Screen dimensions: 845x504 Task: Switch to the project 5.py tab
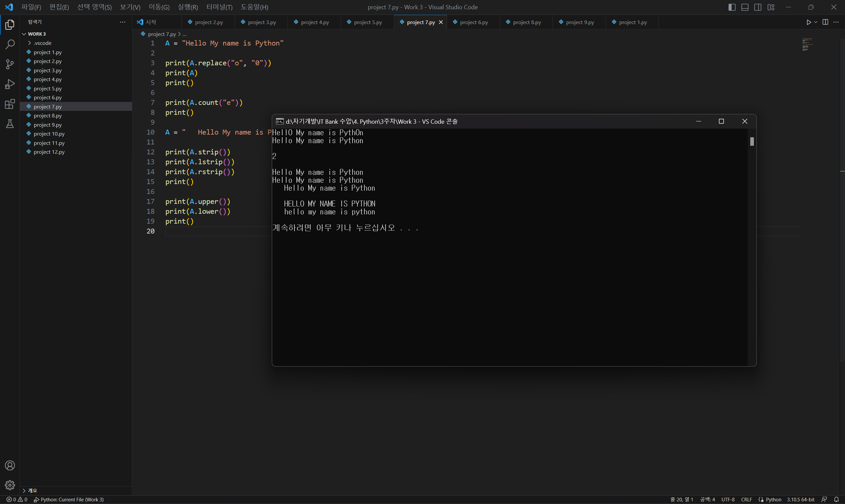pos(368,22)
